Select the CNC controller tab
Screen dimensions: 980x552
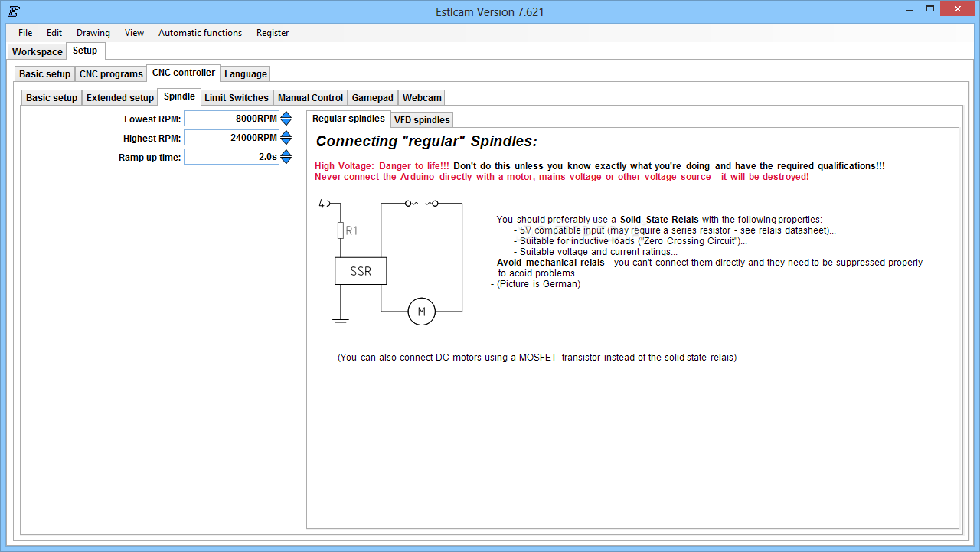[x=184, y=73]
